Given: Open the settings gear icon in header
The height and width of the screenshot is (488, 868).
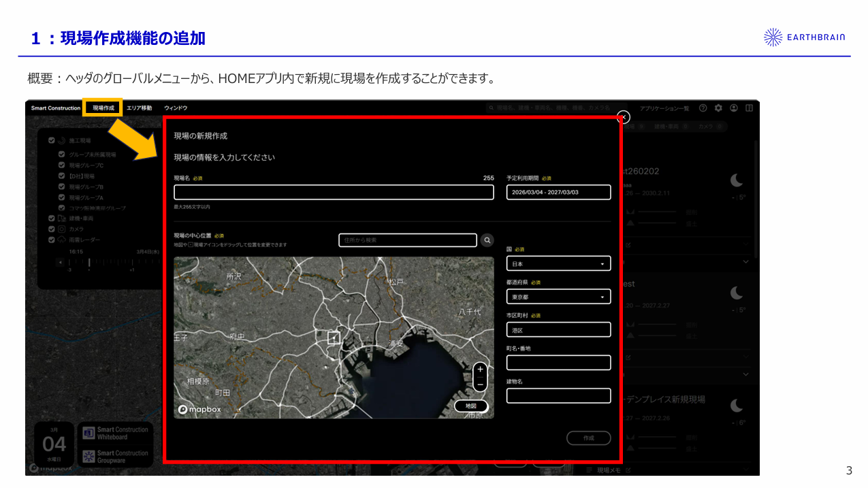Looking at the screenshot, I should [718, 108].
